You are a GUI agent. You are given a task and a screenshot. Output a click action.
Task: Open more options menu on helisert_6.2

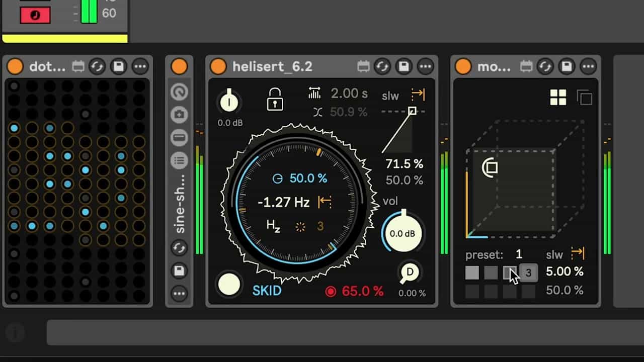click(x=426, y=66)
